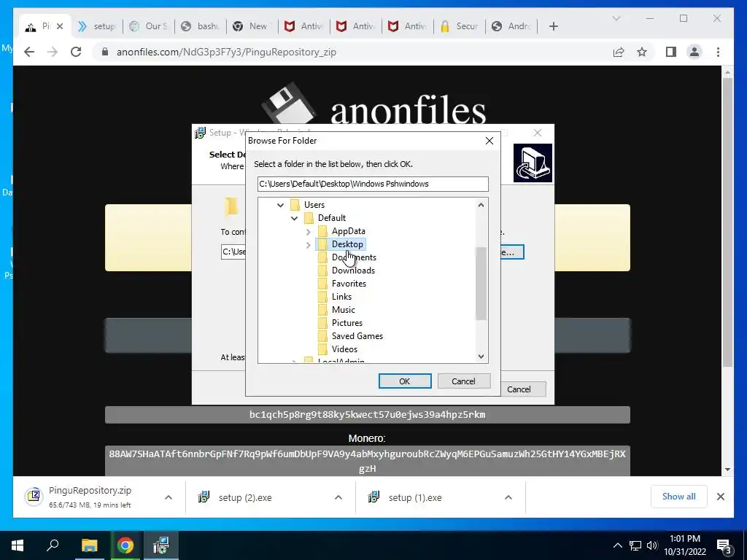Select the Downloads folder
The height and width of the screenshot is (560, 747).
coord(353,271)
